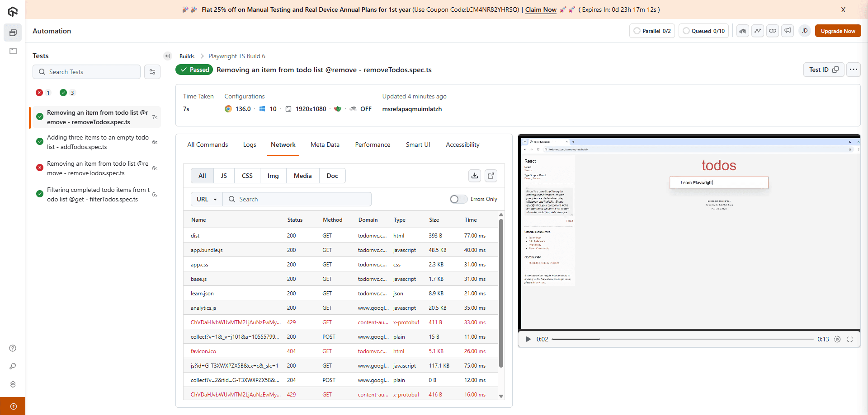Filter tests by passed status count
The image size is (868, 415).
(x=67, y=93)
